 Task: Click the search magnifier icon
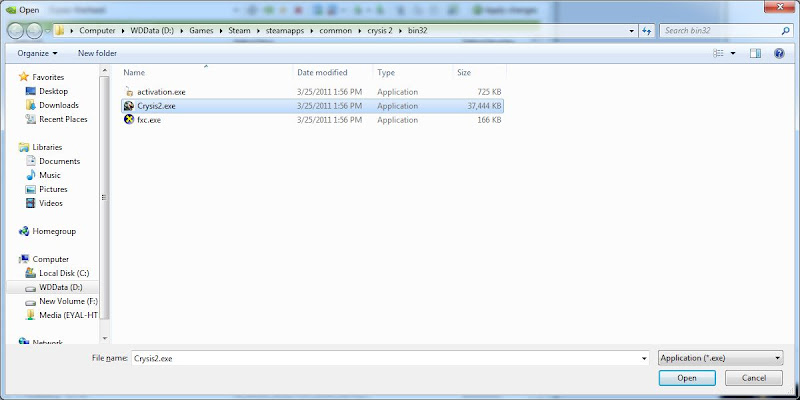tap(786, 31)
